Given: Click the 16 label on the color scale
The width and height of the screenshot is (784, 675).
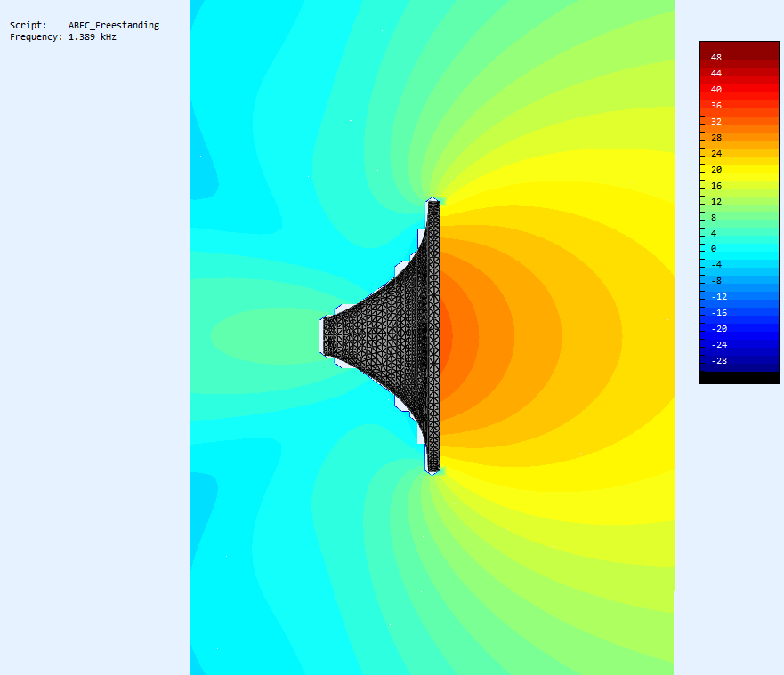Looking at the screenshot, I should click(x=716, y=185).
